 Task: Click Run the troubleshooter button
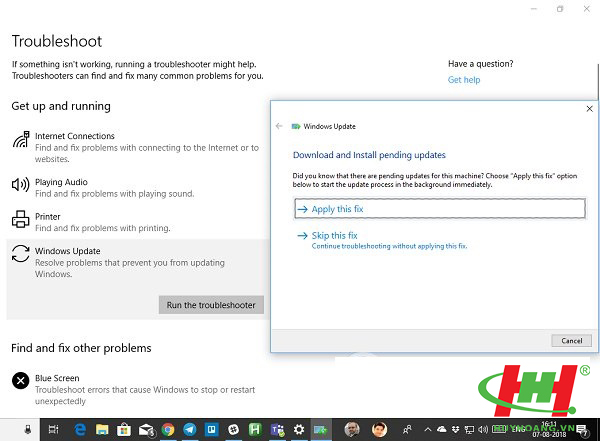(x=211, y=305)
